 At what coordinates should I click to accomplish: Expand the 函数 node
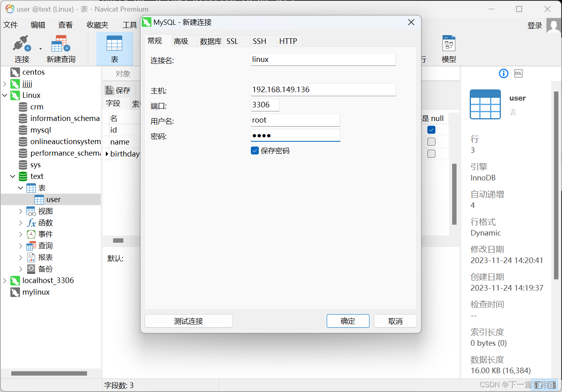tap(21, 223)
